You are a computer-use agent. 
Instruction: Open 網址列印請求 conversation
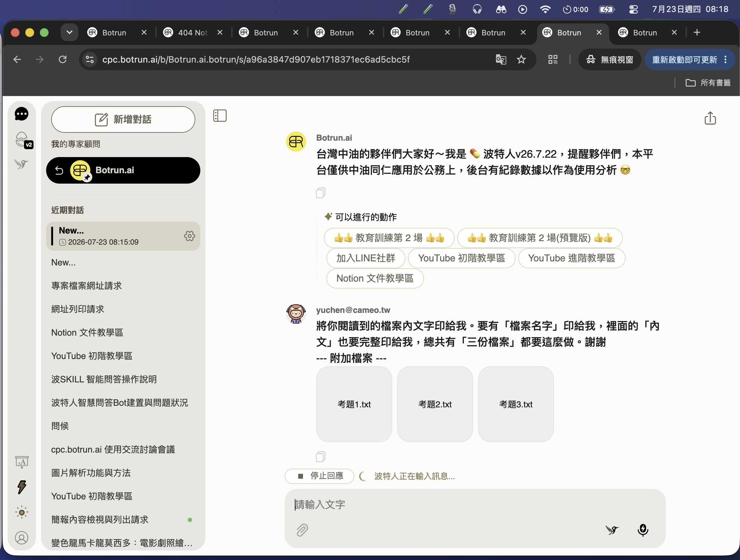pyautogui.click(x=78, y=309)
